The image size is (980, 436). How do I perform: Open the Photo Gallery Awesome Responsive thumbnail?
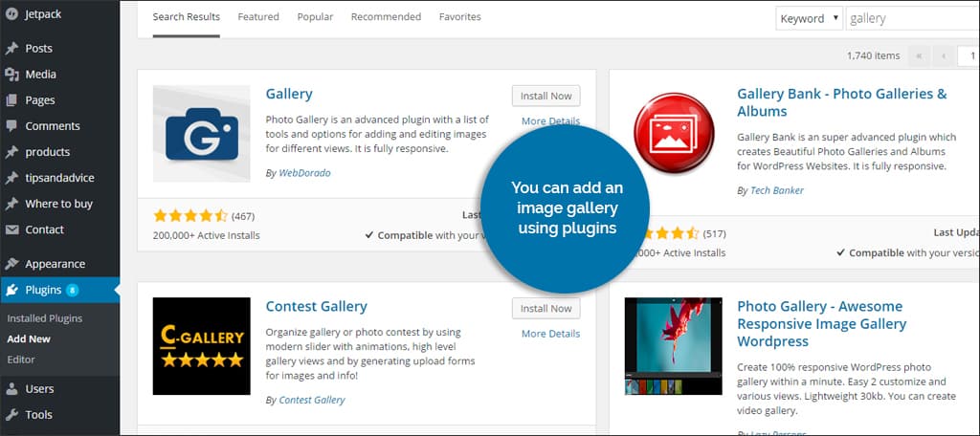[x=673, y=346]
